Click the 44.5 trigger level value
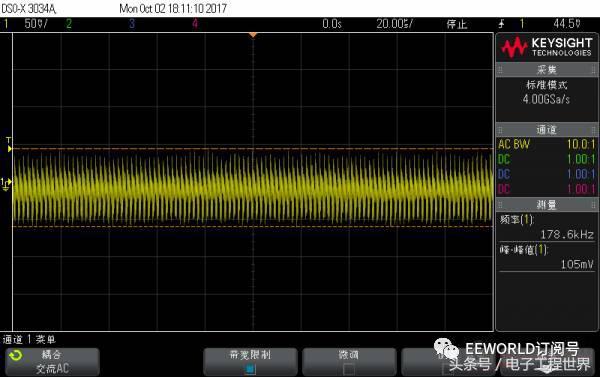This screenshot has height=377, width=600. (567, 24)
